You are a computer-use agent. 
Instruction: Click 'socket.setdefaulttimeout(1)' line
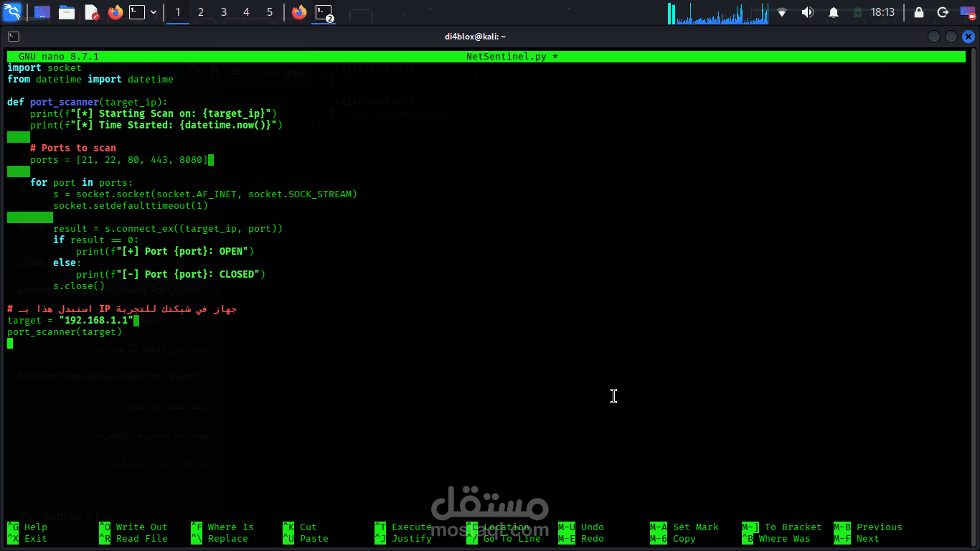click(x=131, y=205)
